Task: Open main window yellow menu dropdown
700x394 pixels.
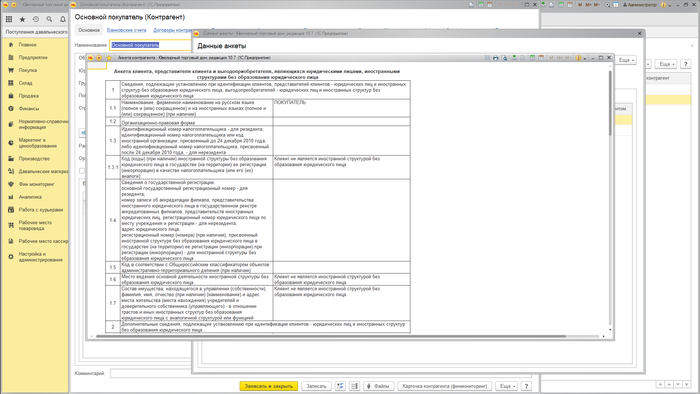Action: pos(14,4)
